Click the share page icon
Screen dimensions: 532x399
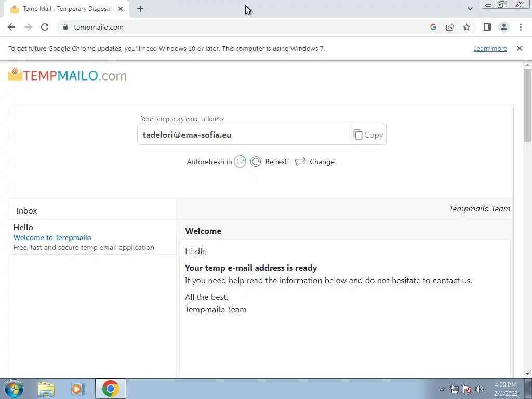pyautogui.click(x=450, y=27)
